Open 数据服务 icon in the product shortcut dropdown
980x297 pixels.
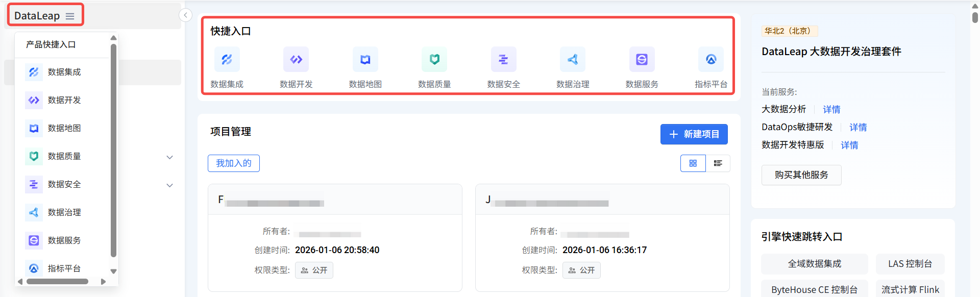(34, 240)
